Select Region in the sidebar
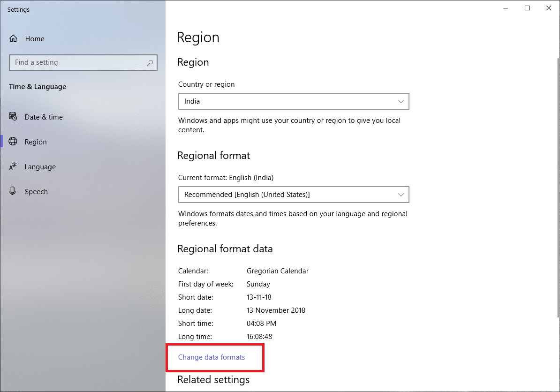 tap(83, 142)
